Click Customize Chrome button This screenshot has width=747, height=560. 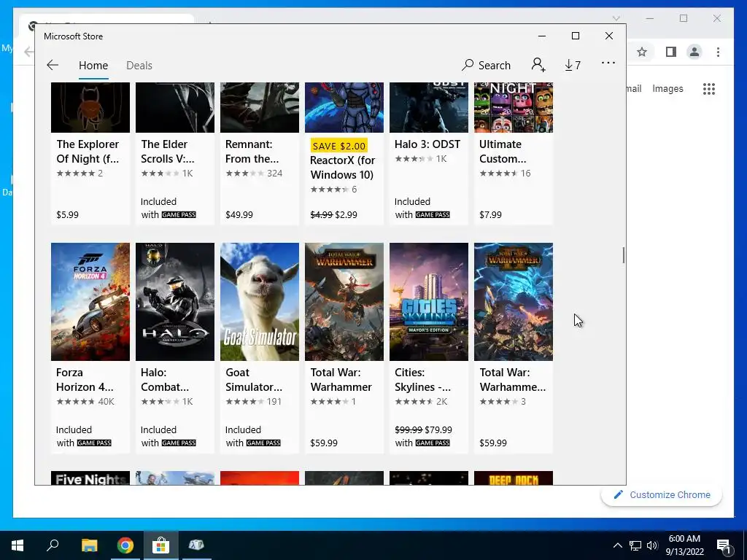point(662,495)
